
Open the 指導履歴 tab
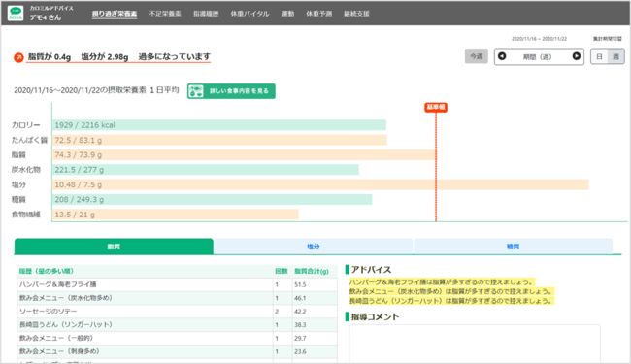[206, 14]
